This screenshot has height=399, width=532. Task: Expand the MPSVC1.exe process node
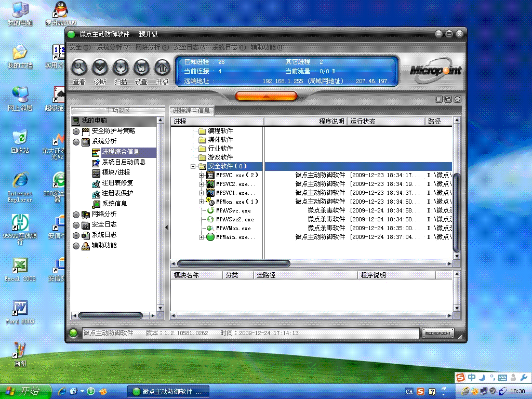tap(201, 193)
